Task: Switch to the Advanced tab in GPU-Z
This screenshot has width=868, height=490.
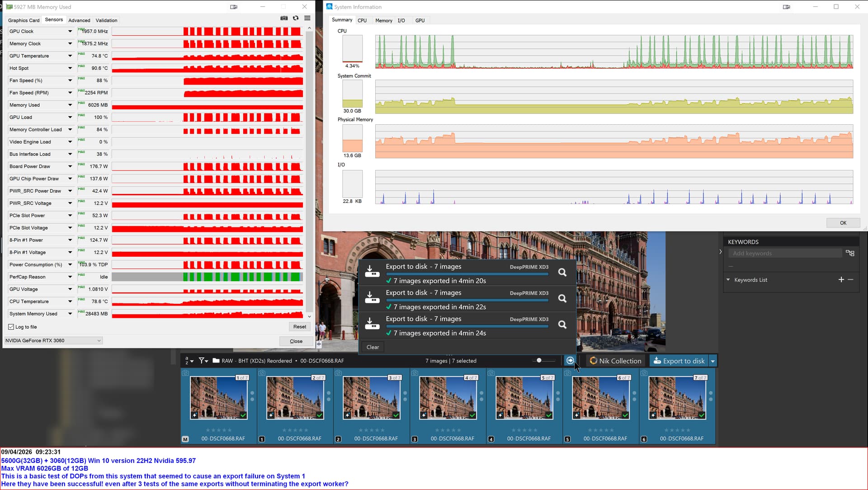Action: 79,20
